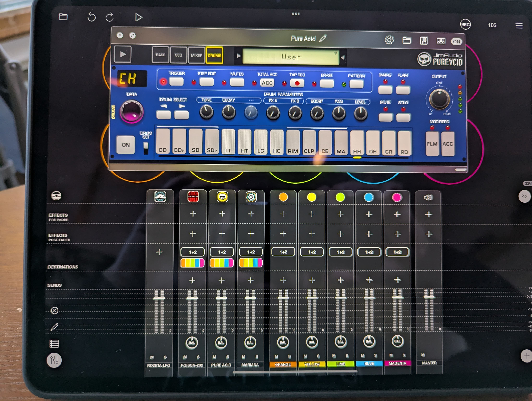This screenshot has width=532, height=401.
Task: Select the magenta channel dot
Action: coord(397,198)
